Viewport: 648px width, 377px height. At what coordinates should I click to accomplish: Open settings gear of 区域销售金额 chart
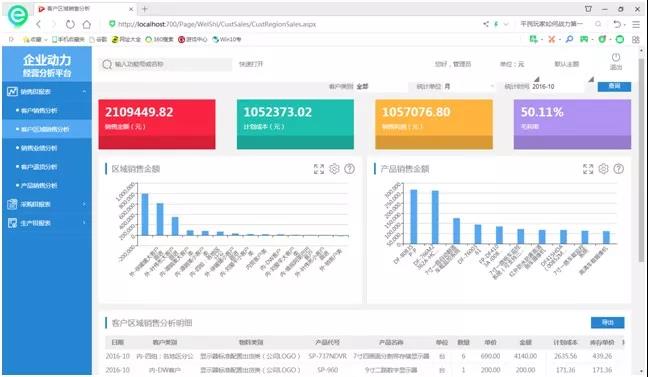click(x=334, y=169)
